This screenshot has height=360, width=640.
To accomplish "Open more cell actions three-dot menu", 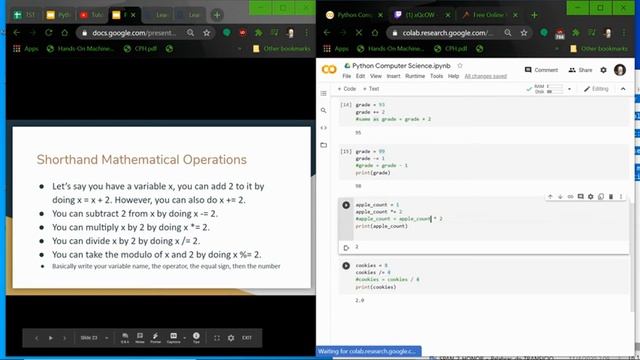I will click(x=621, y=197).
